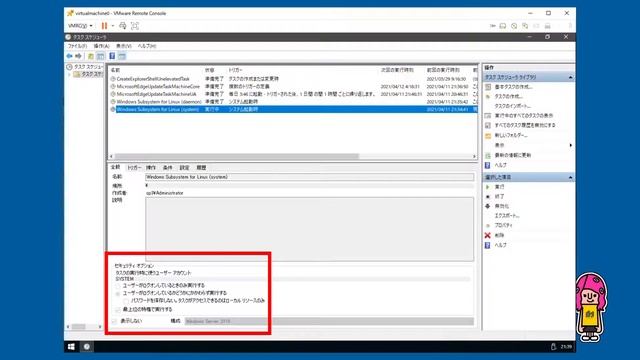Open 表示(V) menu
Viewport: 640px width, 360px height.
(124, 46)
